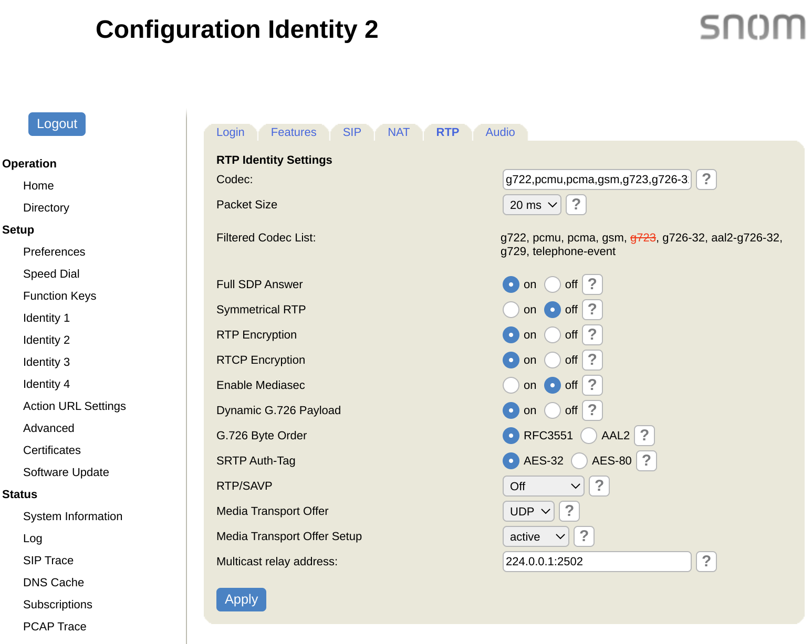812x644 pixels.
Task: Open help for Multicast relay address
Action: pos(706,562)
